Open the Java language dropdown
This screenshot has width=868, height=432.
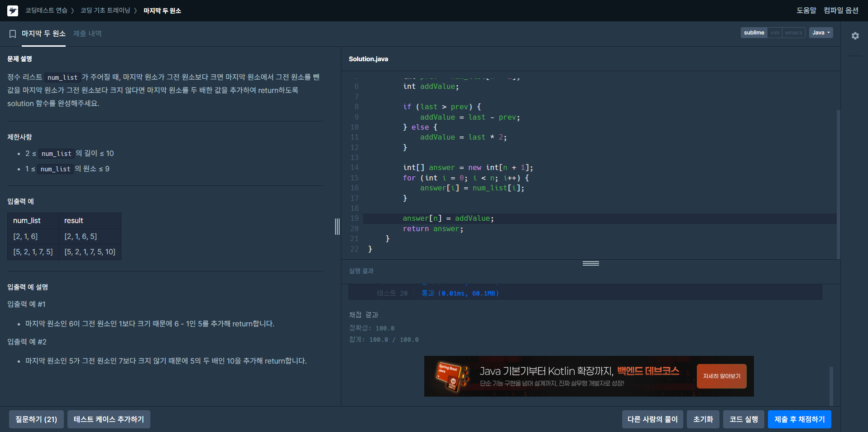(x=820, y=33)
